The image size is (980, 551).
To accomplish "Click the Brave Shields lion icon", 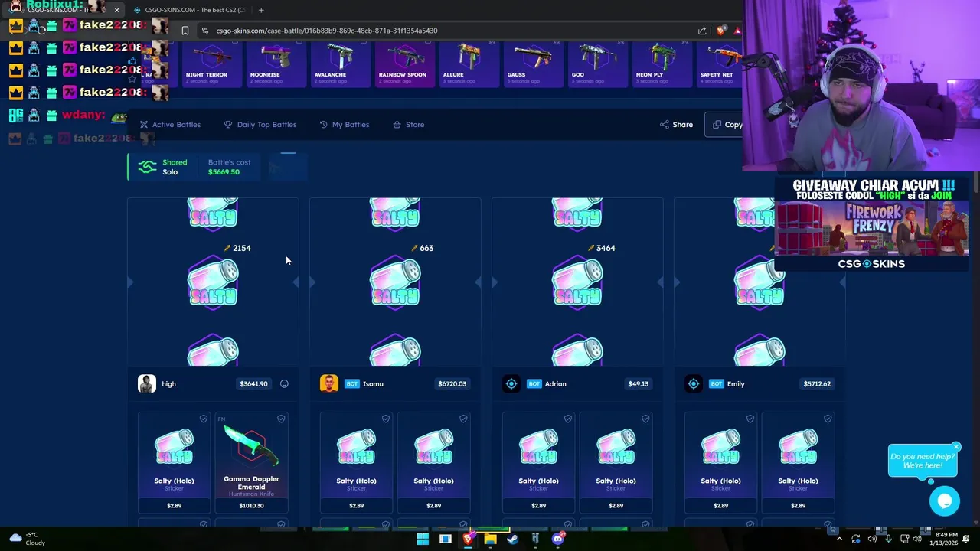I will click(x=720, y=31).
